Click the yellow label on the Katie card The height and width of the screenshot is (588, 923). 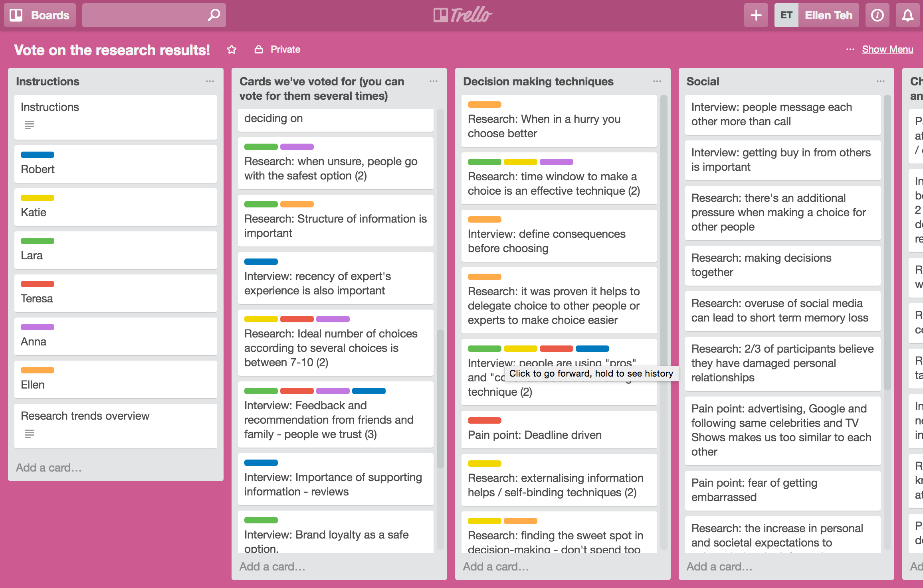[x=38, y=198]
